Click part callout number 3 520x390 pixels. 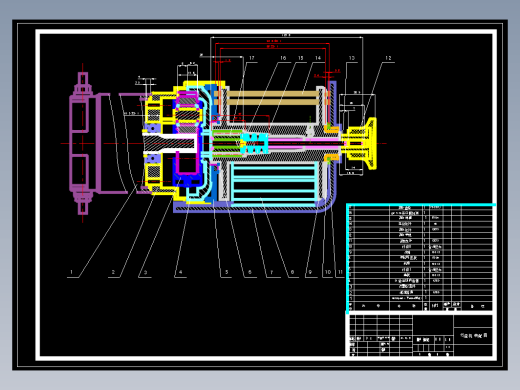[145, 272]
